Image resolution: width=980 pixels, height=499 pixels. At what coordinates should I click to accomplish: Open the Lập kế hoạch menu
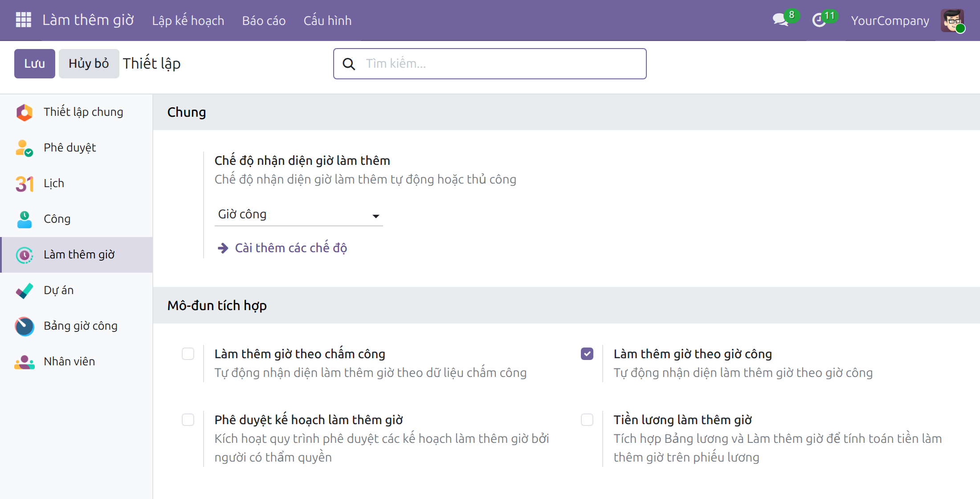(188, 20)
